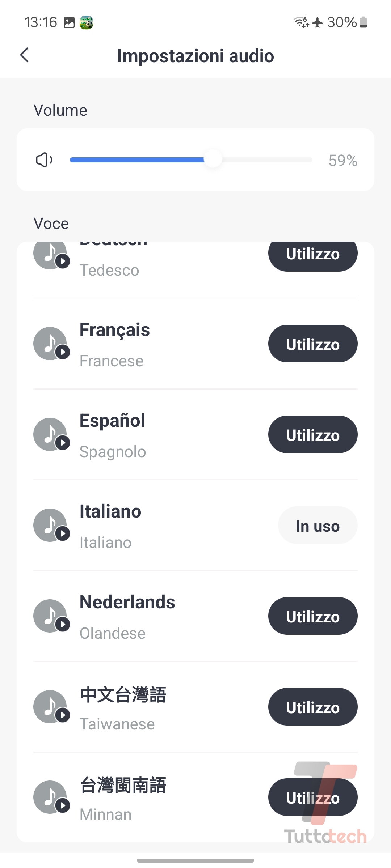Viewport: 391px width, 868px height.
Task: Tap the bottom navigation handle bar
Action: [x=195, y=860]
